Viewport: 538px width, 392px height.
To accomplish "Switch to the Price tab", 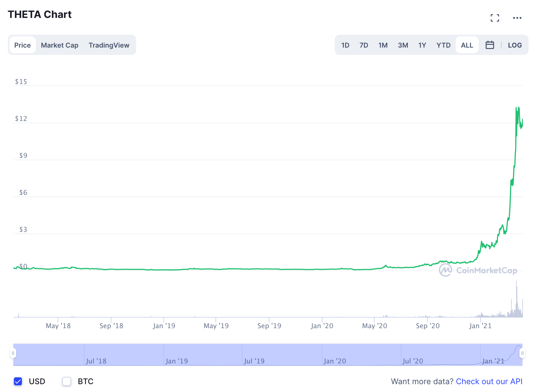I will coord(23,45).
